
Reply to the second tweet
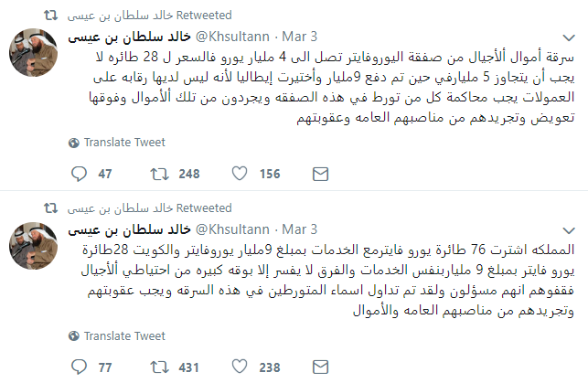click(x=78, y=367)
